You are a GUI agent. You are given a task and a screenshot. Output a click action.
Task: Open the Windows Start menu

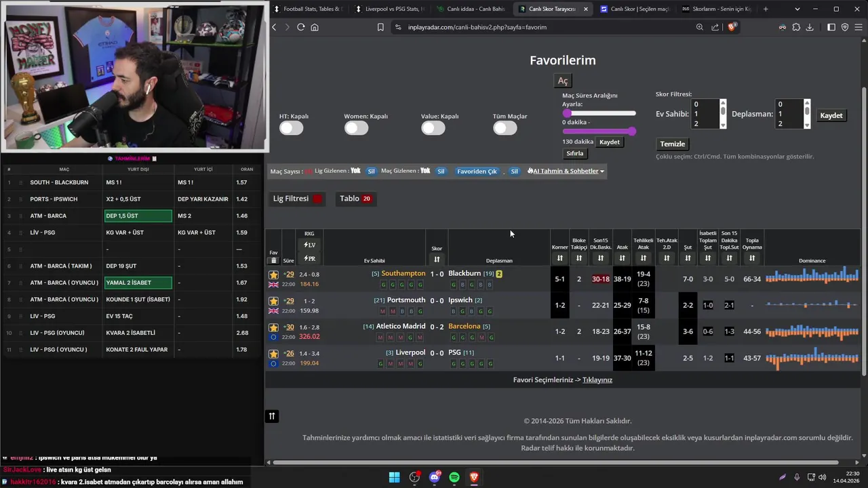[x=394, y=477]
